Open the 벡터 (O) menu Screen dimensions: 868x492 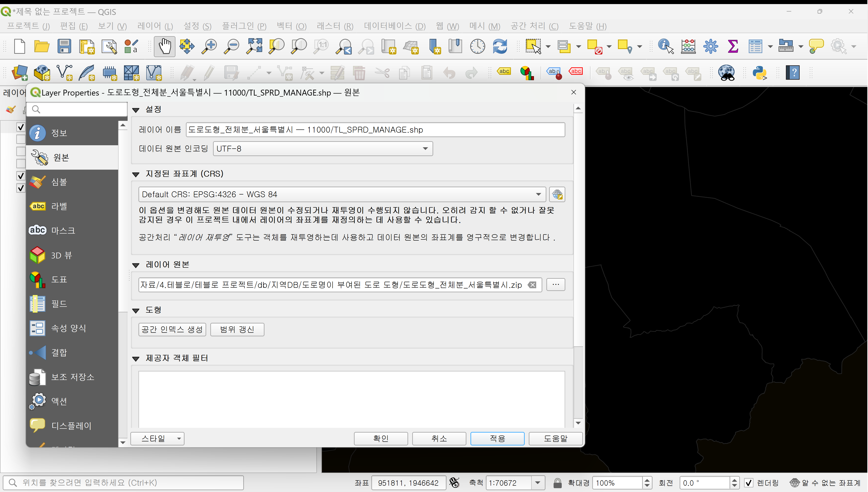tap(291, 26)
